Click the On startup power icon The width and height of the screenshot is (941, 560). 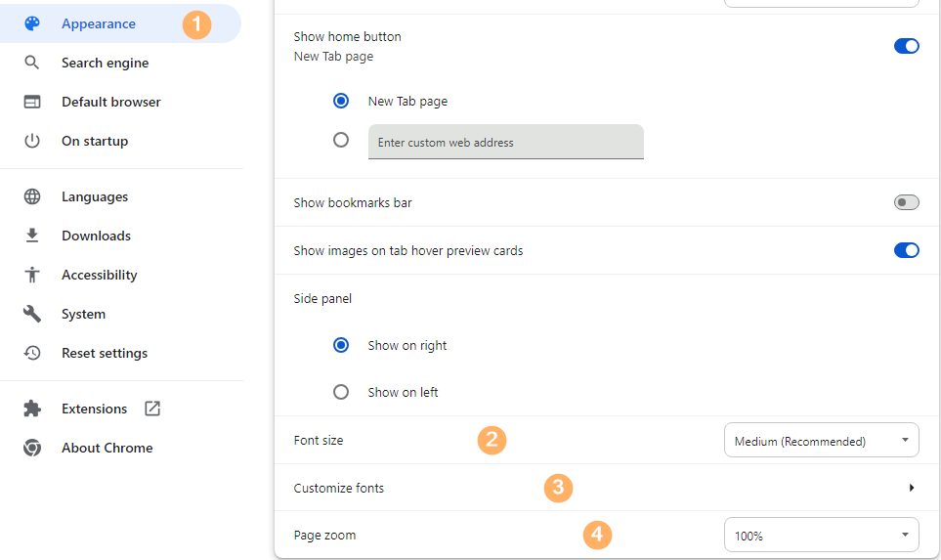pyautogui.click(x=32, y=141)
